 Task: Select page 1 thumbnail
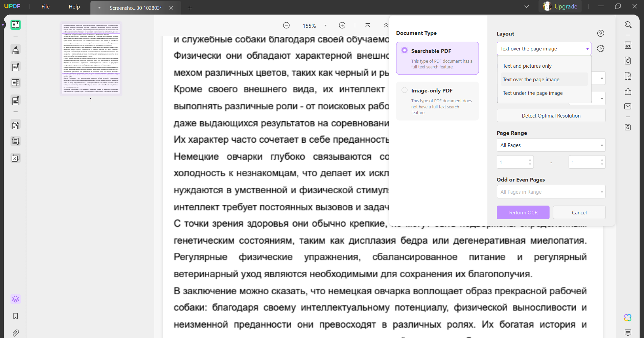click(x=91, y=59)
